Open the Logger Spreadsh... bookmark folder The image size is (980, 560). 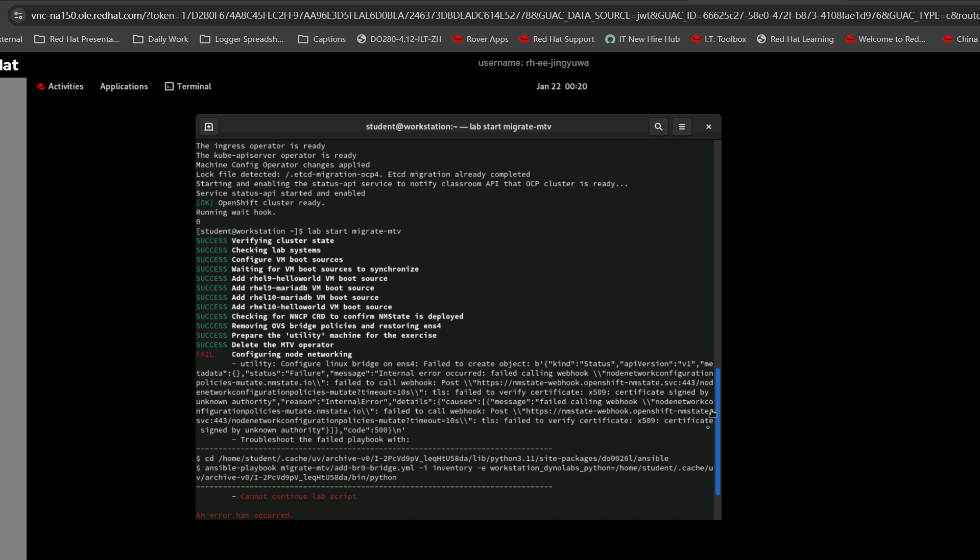(242, 39)
